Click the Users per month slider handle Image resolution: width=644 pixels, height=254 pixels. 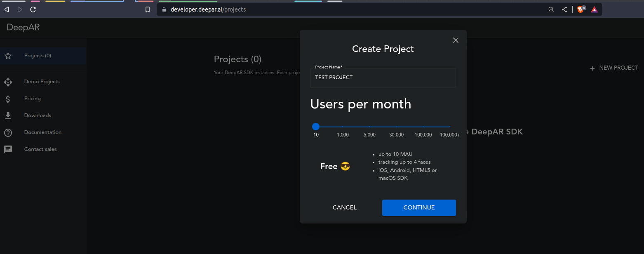coord(316,127)
